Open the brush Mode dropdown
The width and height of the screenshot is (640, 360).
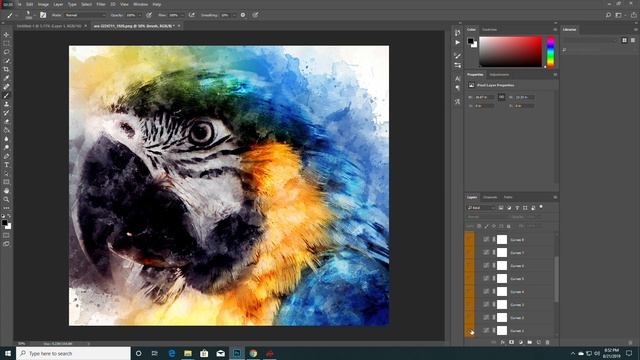coord(85,15)
